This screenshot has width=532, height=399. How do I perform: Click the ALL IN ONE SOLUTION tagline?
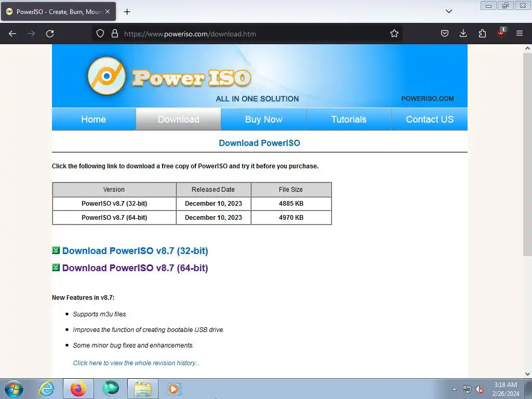257,99
